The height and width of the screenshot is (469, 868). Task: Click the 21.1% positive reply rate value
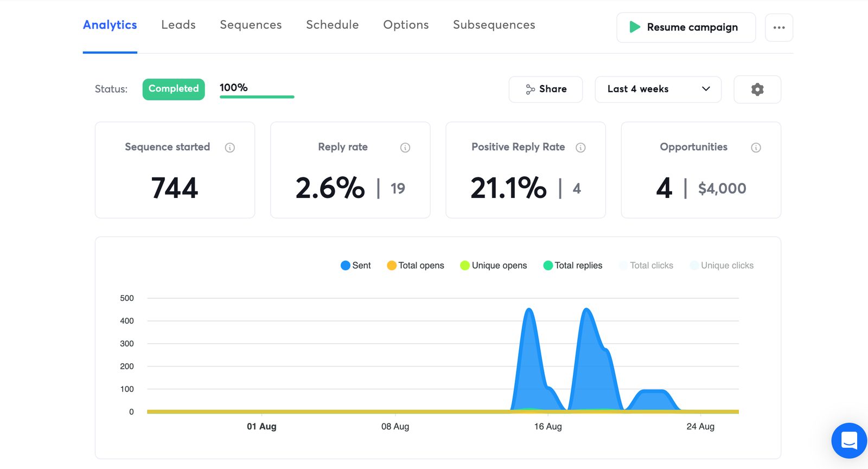508,188
